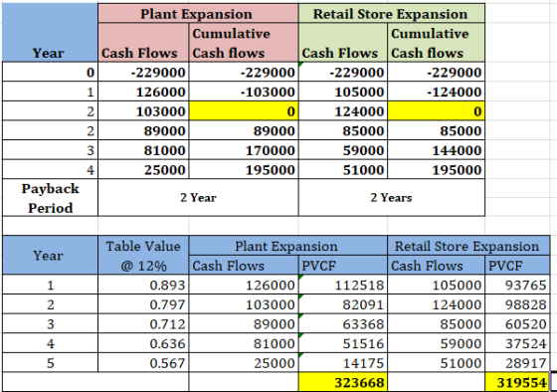557x392 pixels.
Task: Click year 1 beside factor 0.893
Action: pos(50,285)
